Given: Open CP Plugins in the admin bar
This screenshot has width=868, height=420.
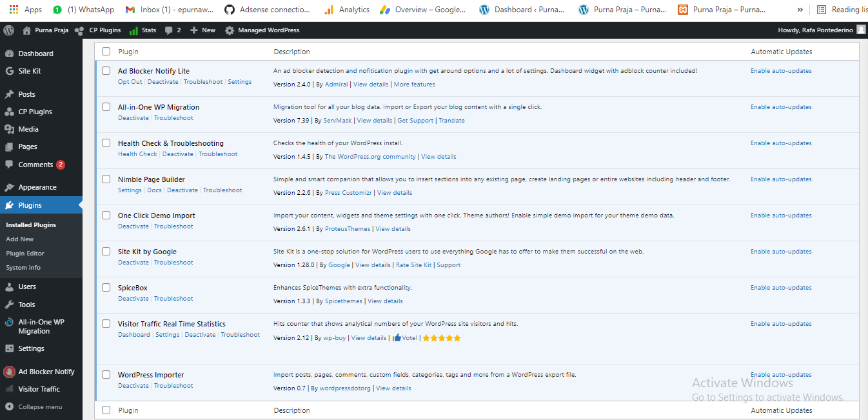Looking at the screenshot, I should coord(98,30).
